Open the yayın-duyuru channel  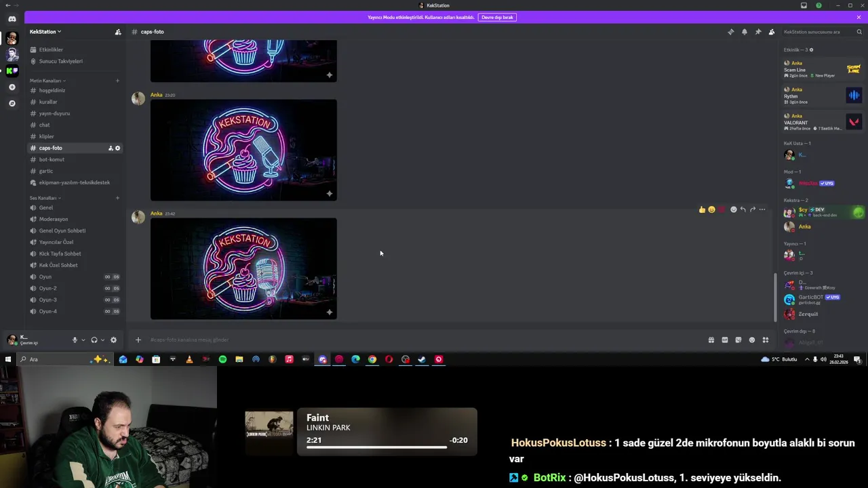[x=75, y=113]
